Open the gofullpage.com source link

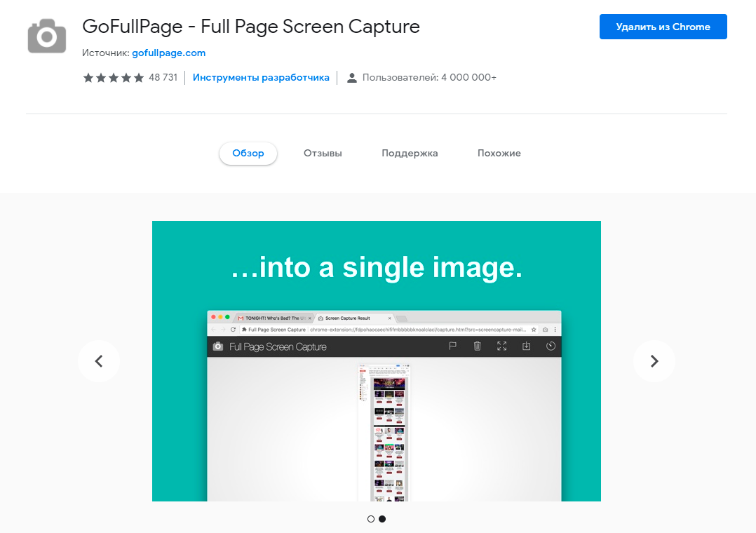click(169, 53)
